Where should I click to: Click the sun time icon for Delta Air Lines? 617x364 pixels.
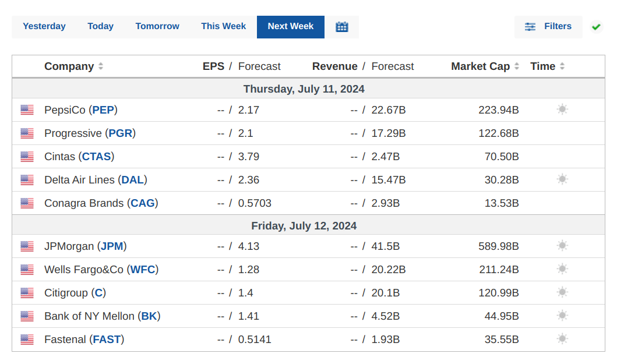(562, 179)
